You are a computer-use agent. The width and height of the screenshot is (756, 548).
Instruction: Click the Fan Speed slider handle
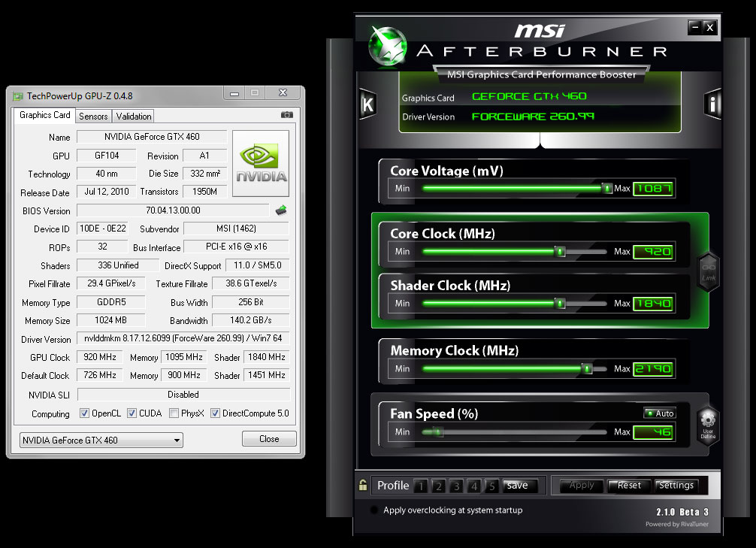(x=438, y=431)
